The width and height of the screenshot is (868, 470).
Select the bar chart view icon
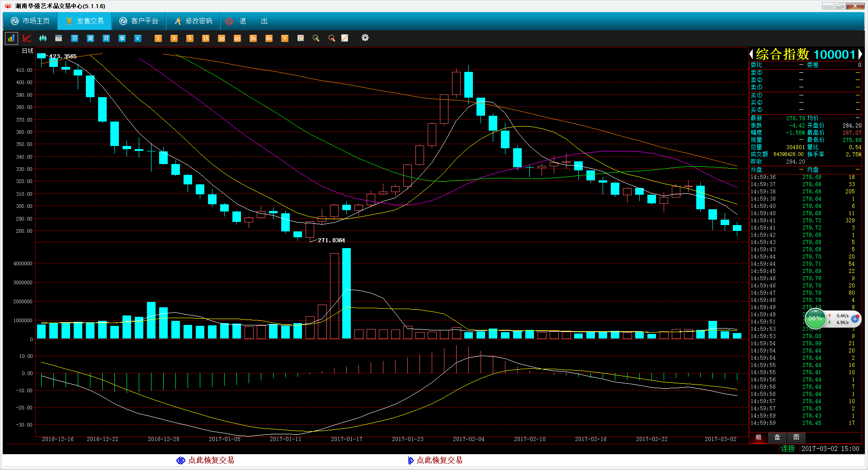pyautogui.click(x=11, y=38)
